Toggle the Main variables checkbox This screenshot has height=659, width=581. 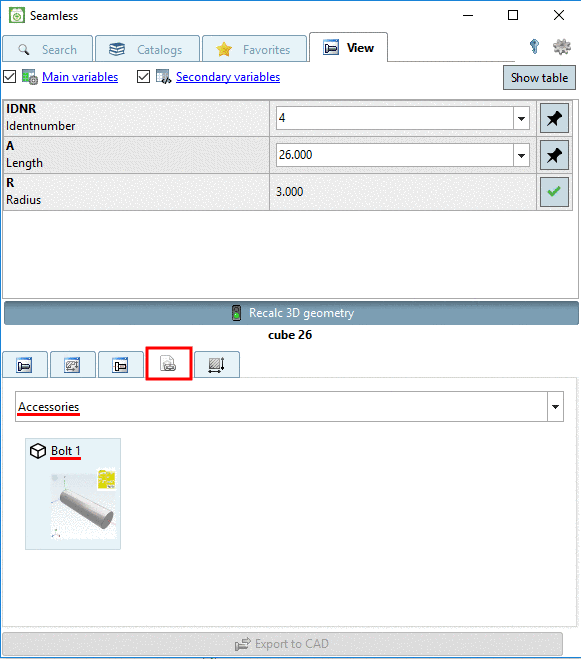10,77
